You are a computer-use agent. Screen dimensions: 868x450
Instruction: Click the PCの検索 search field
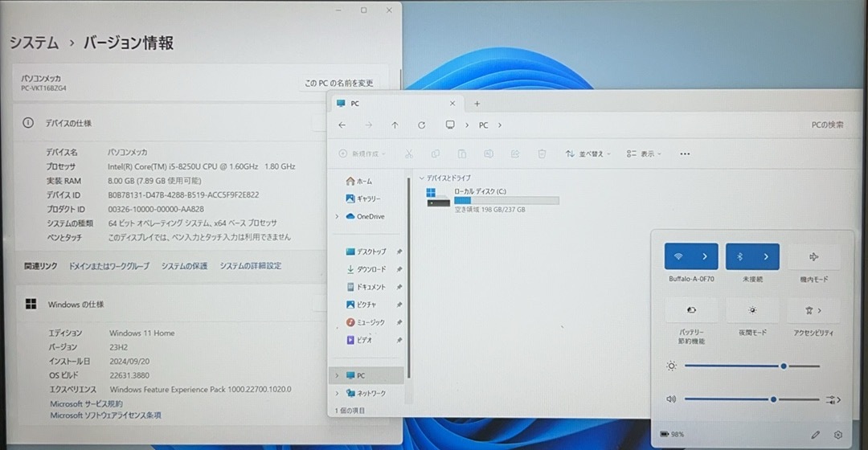pyautogui.click(x=827, y=125)
